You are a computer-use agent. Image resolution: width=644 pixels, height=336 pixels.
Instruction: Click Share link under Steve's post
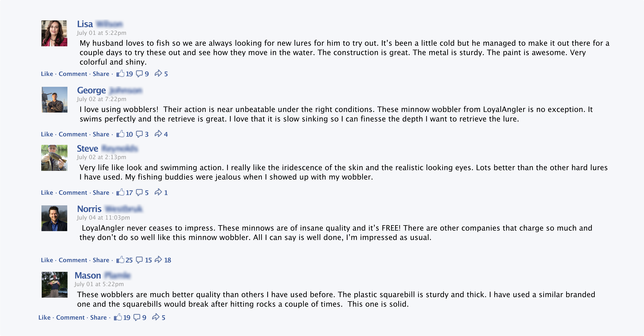(x=101, y=192)
